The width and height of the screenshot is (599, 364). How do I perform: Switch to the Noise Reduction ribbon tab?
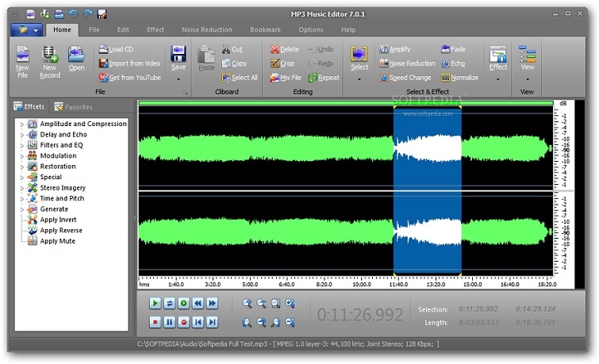(x=207, y=29)
